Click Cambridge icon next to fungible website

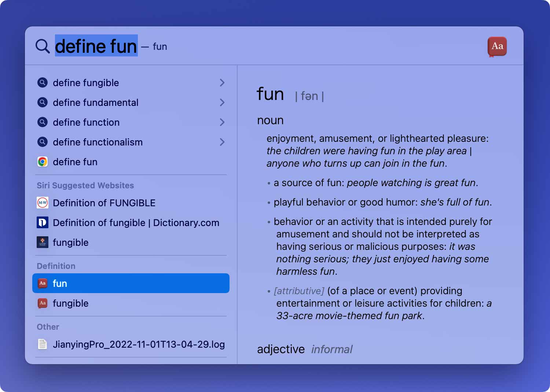[43, 242]
